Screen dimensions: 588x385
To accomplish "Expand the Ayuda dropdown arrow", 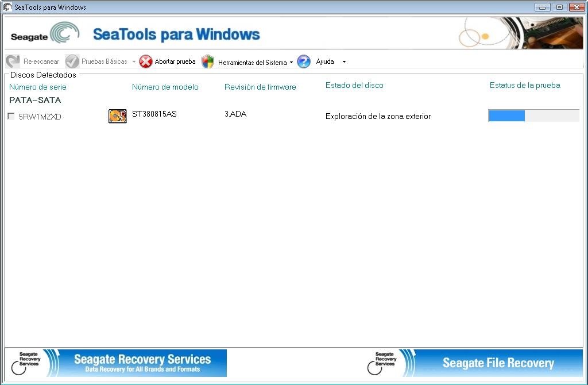I will click(344, 61).
